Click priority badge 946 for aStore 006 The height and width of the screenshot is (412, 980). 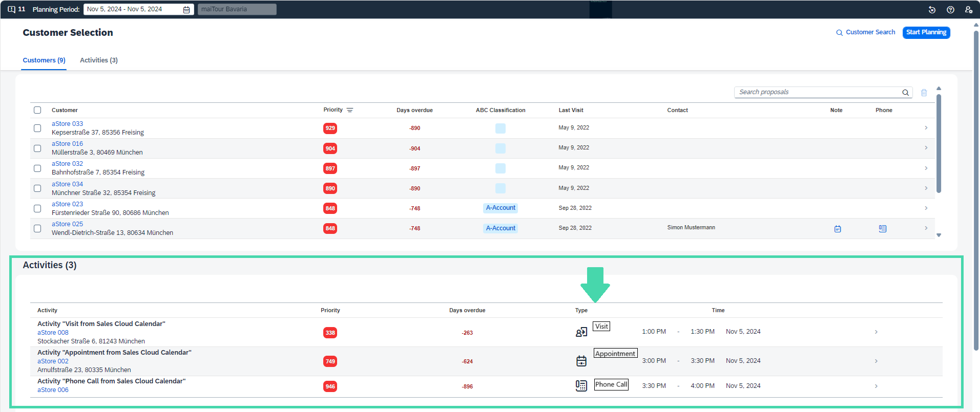point(330,386)
